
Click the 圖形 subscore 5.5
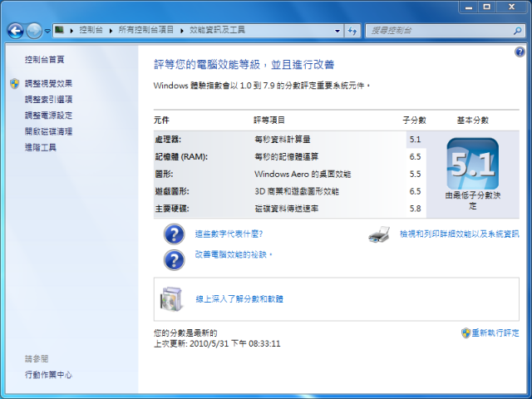click(x=415, y=174)
